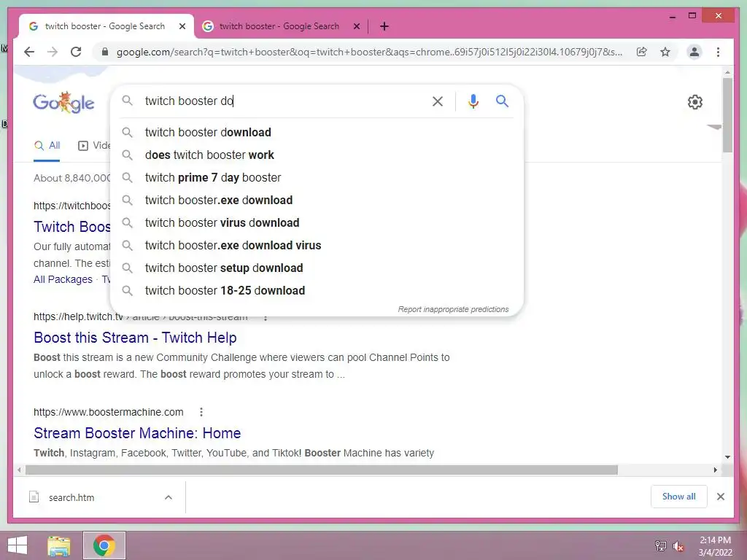
Task: Expand options chevron for search.htm download
Action: 169,497
